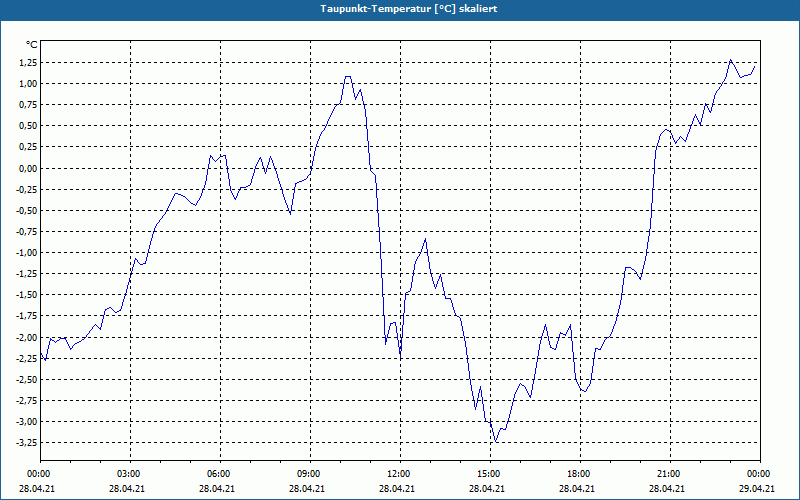Click the negative '-0,75' y-axis value
The height and width of the screenshot is (500, 800).
(27, 232)
